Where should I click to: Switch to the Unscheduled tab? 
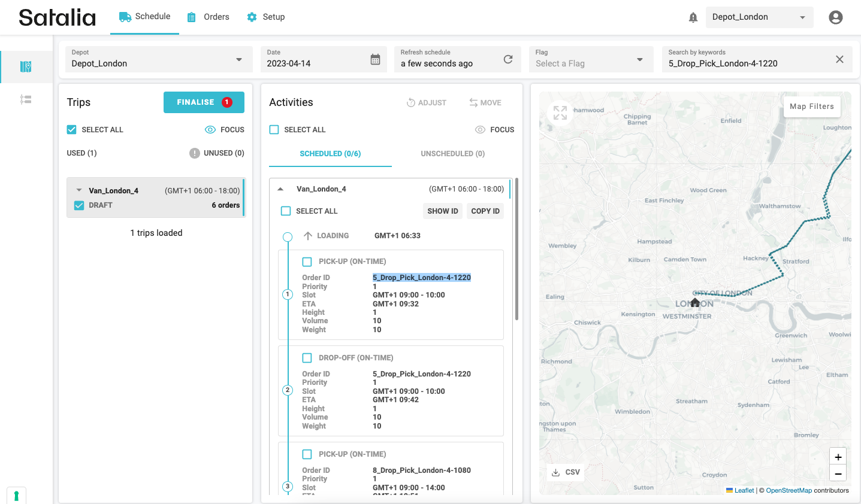pyautogui.click(x=452, y=154)
